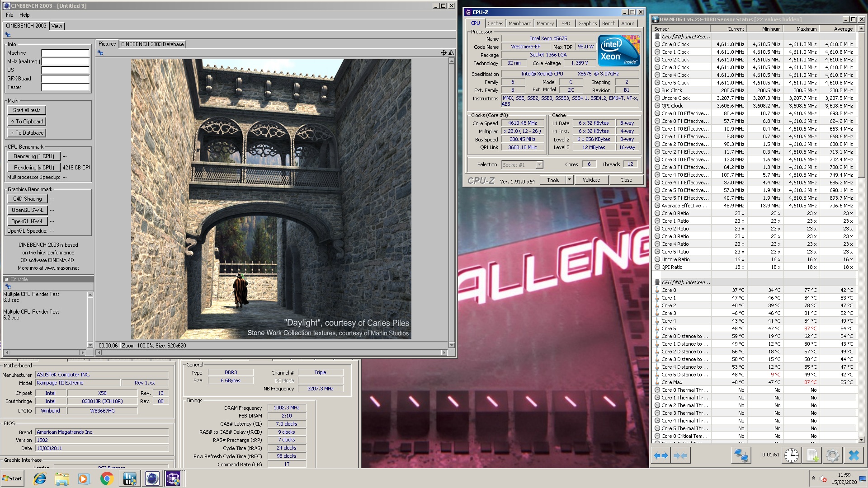Image resolution: width=868 pixels, height=488 pixels.
Task: Show hidden tray icons chevron
Action: point(813,478)
